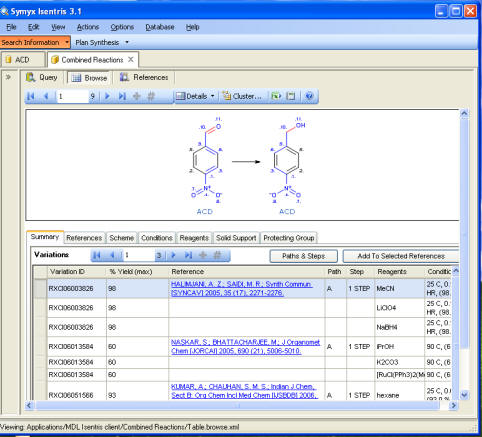Click the variation number field

(x=139, y=256)
